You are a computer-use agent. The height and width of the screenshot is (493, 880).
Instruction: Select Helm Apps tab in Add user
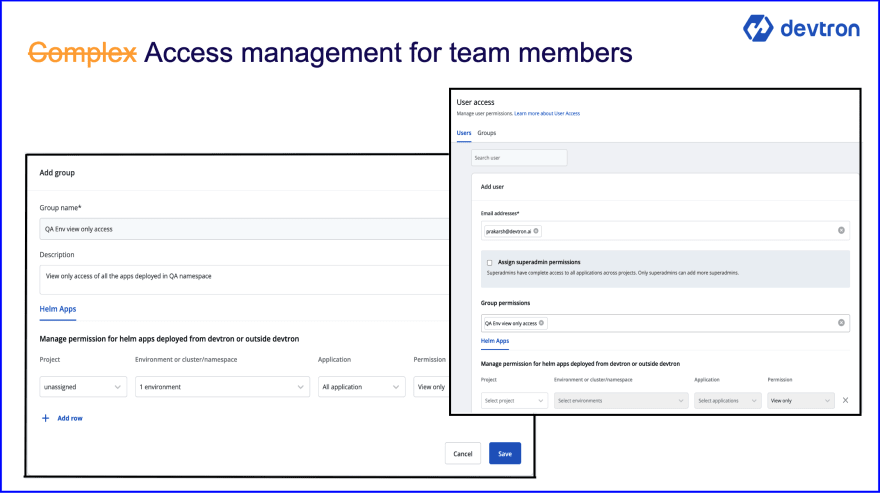pyautogui.click(x=494, y=341)
